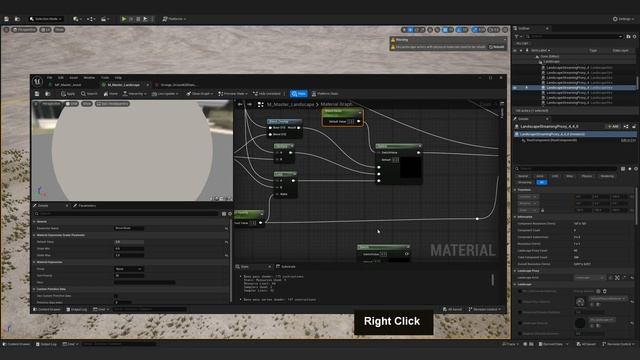Collapse the Landscape folder in Outliner

(x=540, y=62)
